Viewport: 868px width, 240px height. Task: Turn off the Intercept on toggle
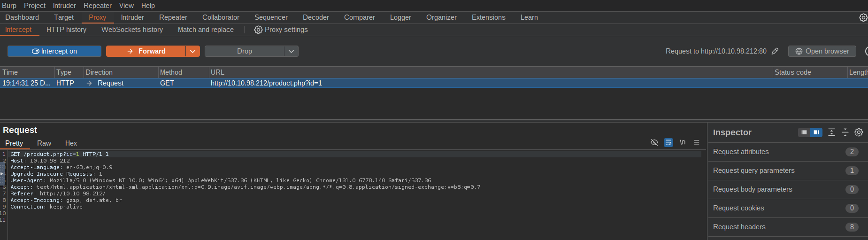point(54,51)
